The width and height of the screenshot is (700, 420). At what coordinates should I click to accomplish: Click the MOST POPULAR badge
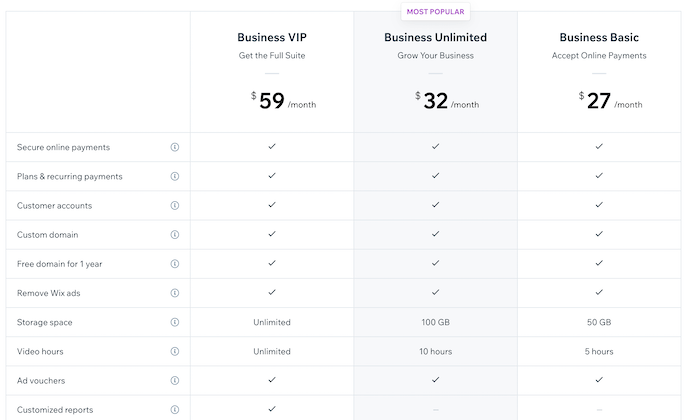[x=435, y=12]
